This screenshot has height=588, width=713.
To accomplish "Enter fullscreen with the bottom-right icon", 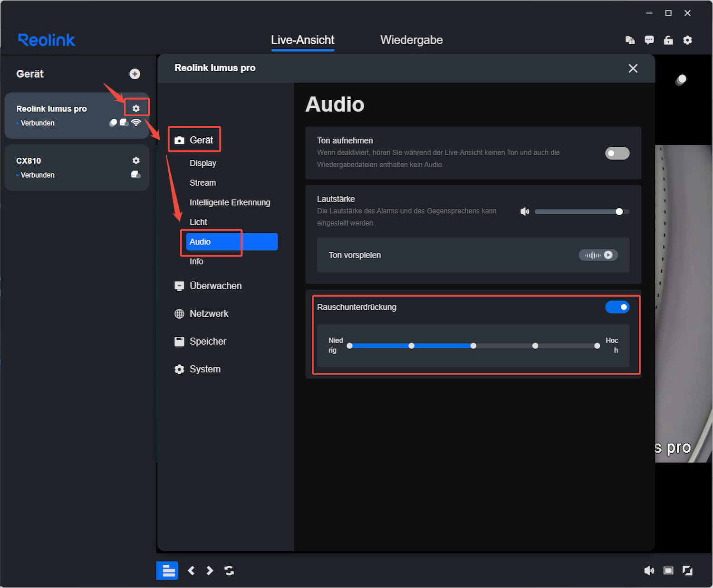I will tap(687, 570).
